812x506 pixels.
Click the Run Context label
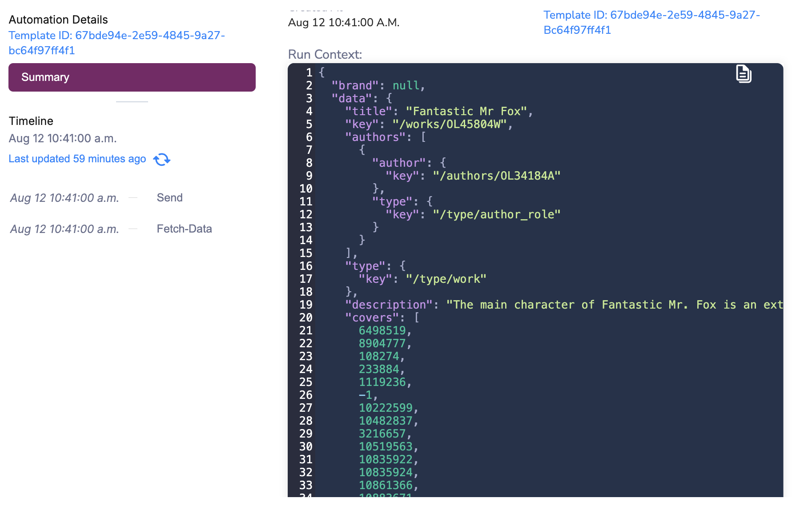pos(325,54)
